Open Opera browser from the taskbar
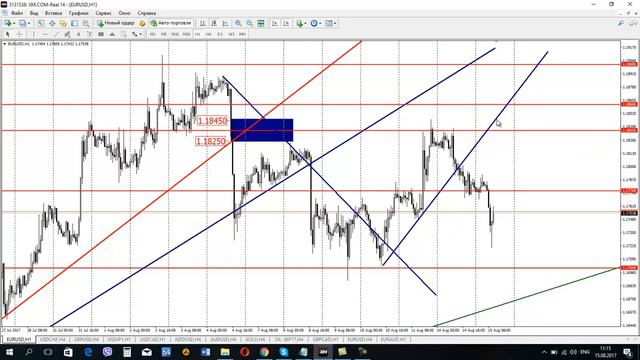The height and width of the screenshot is (360, 640). pyautogui.click(x=244, y=352)
